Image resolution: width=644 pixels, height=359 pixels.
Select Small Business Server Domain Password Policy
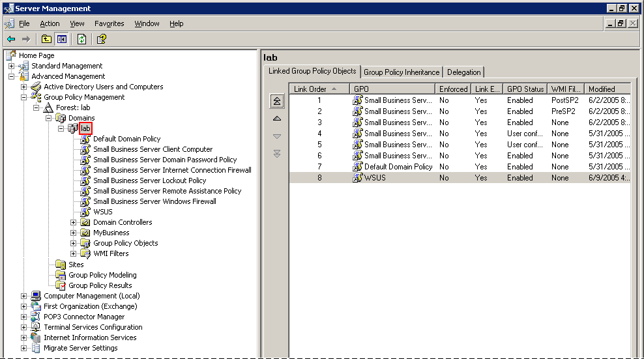165,160
